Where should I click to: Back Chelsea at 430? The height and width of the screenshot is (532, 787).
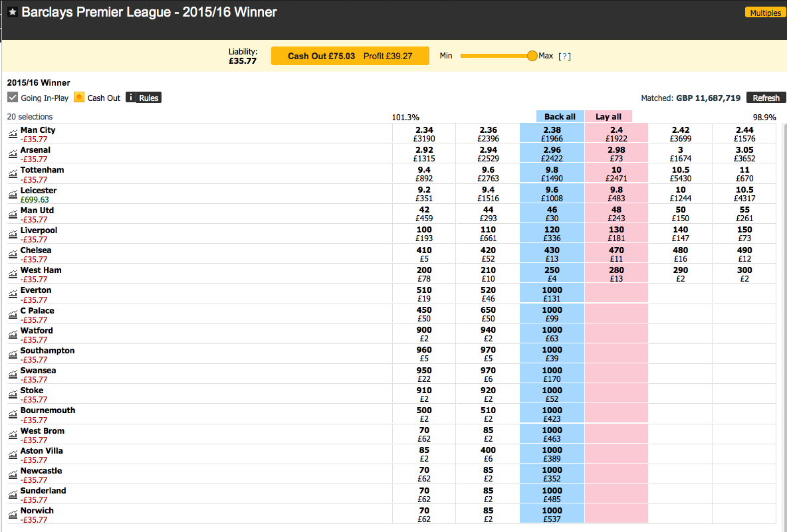[552, 254]
